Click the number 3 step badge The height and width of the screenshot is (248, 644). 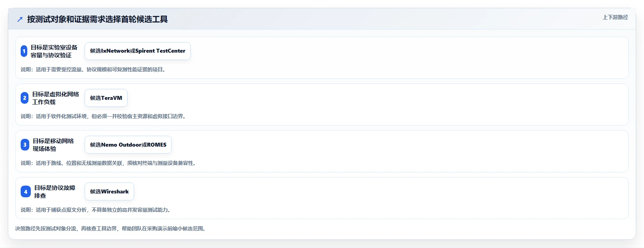tap(25, 145)
